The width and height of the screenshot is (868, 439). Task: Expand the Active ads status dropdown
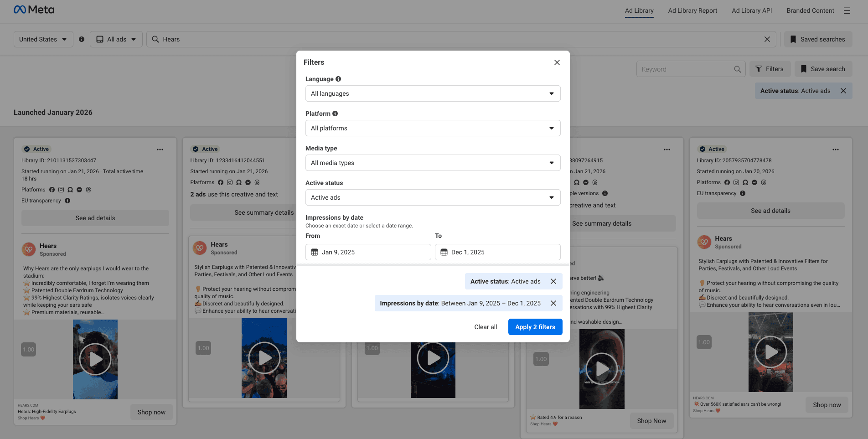[x=433, y=197]
